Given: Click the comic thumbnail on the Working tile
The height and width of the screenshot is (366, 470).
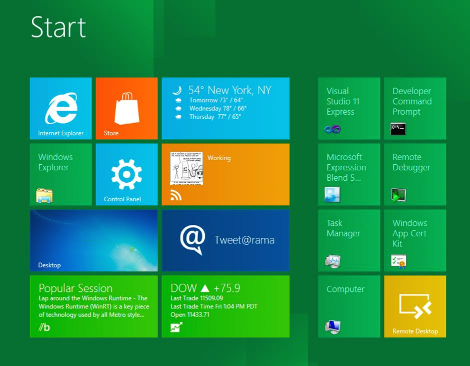Looking at the screenshot, I should (x=186, y=168).
